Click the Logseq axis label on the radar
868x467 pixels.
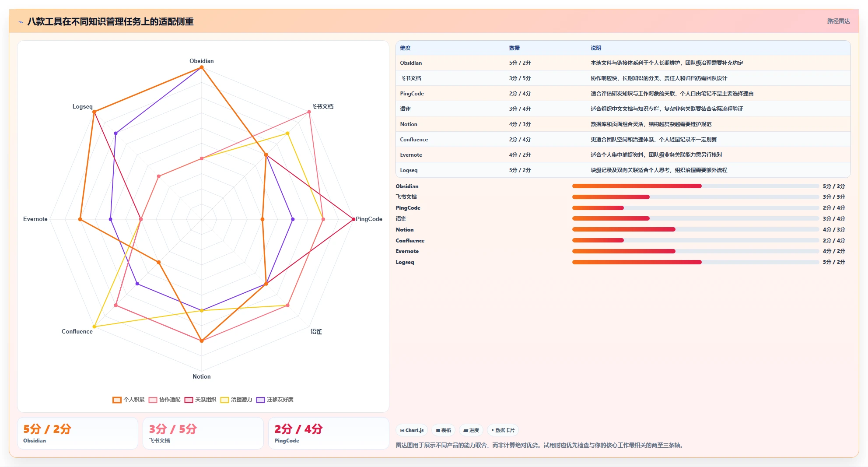coord(83,106)
